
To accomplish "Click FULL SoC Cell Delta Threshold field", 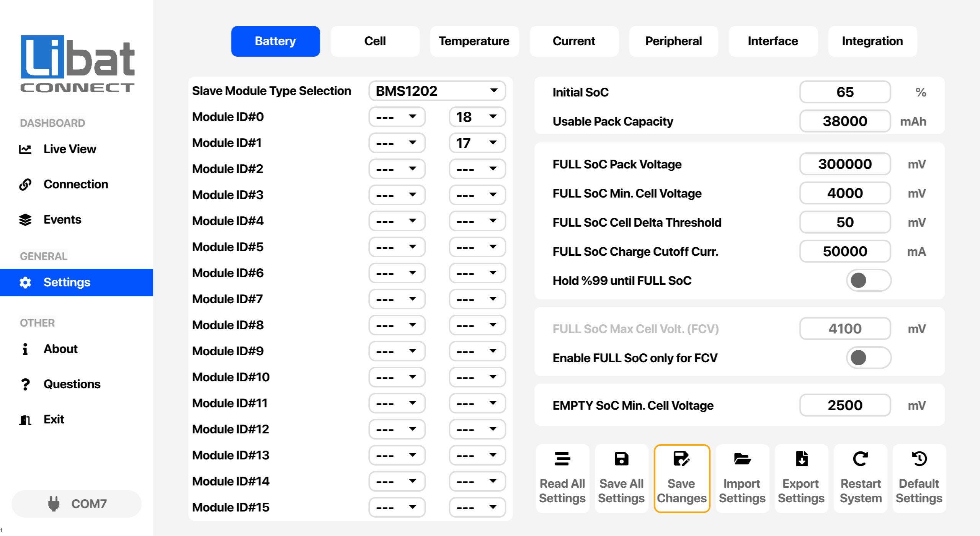I will [845, 222].
